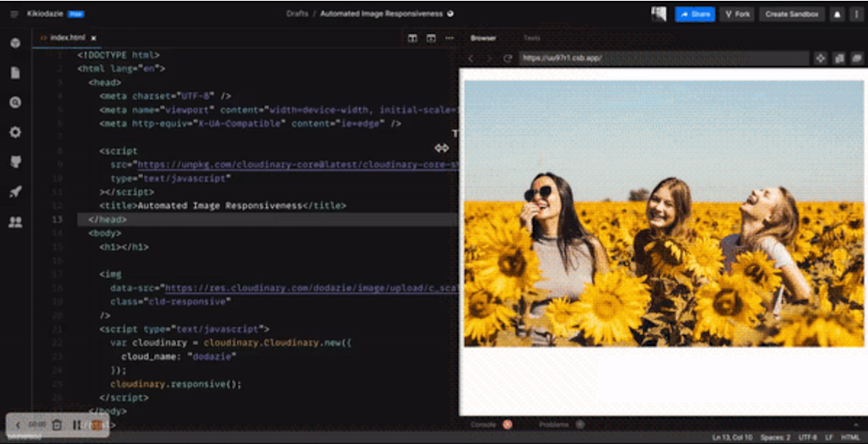Open the Sandbox Info sidebar panel
The height and width of the screenshot is (444, 868).
(16, 42)
